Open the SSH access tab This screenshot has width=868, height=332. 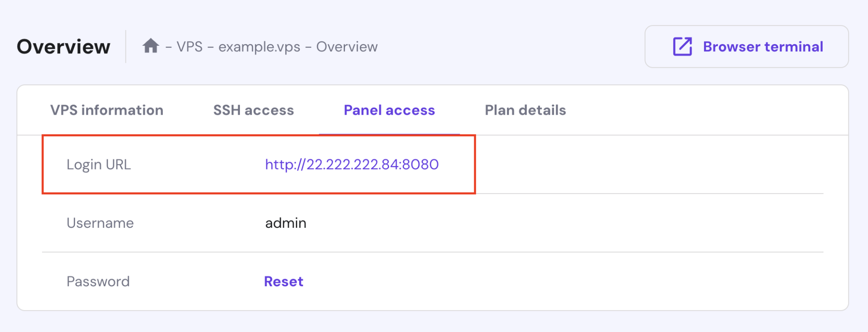(x=253, y=110)
